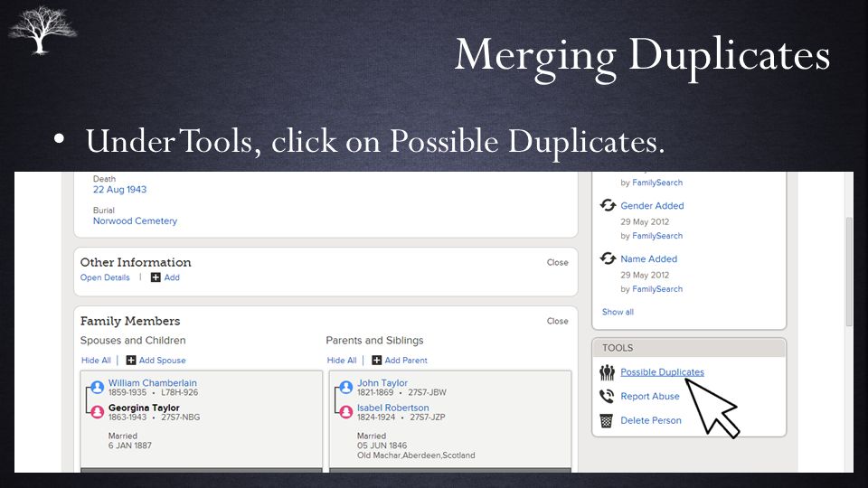
Task: Click the Gender Added change icon
Action: (x=608, y=205)
